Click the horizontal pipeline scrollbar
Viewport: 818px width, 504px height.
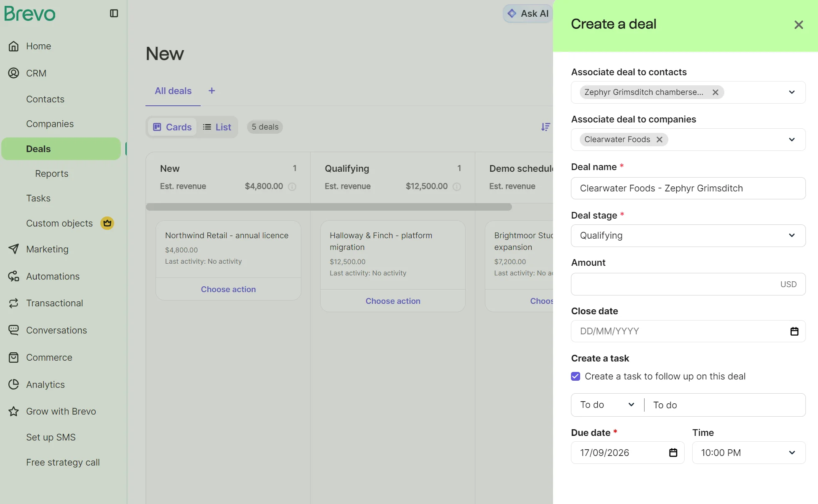point(329,207)
